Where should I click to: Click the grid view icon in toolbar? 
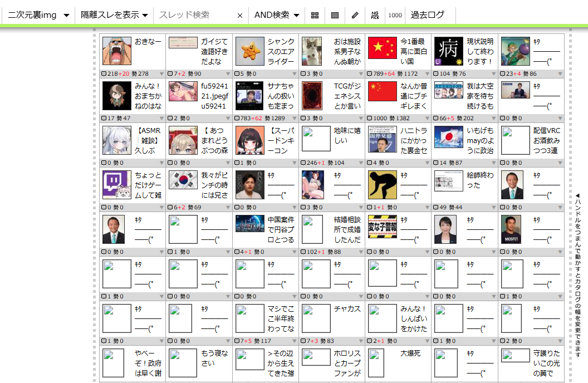[315, 15]
